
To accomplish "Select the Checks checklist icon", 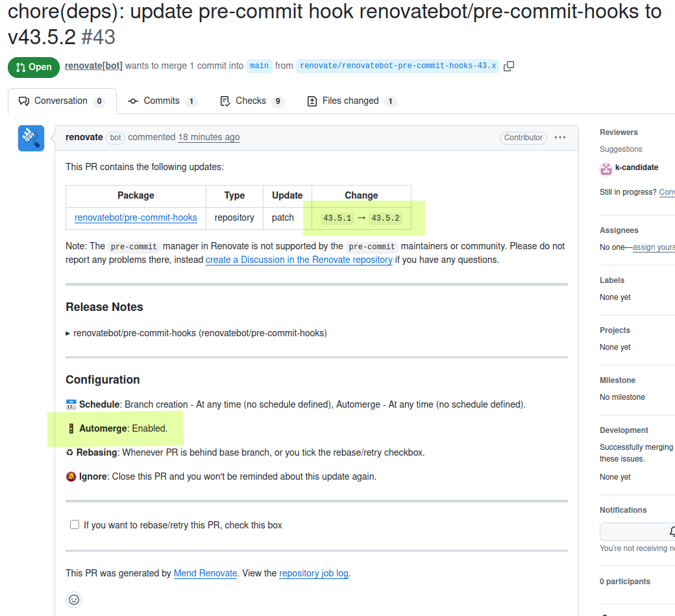I will [224, 101].
